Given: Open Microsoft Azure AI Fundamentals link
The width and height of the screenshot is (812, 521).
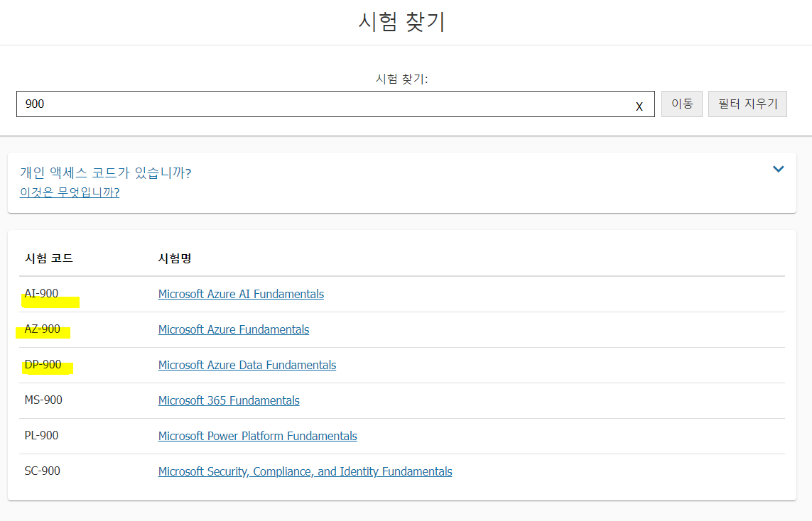Looking at the screenshot, I should 241,294.
